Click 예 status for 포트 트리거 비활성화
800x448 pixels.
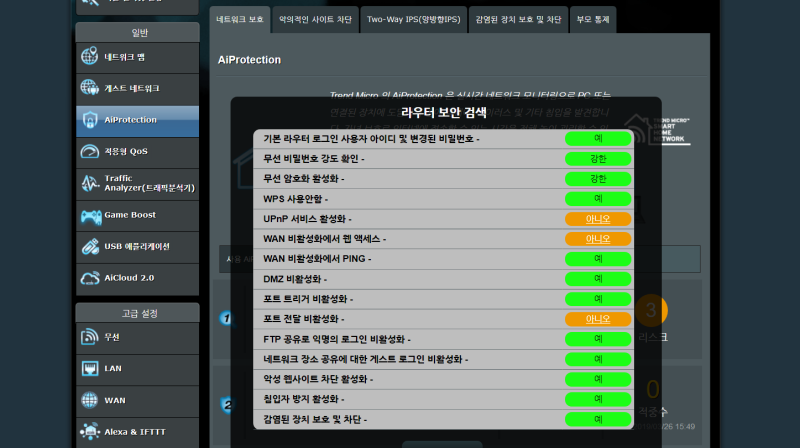598,299
